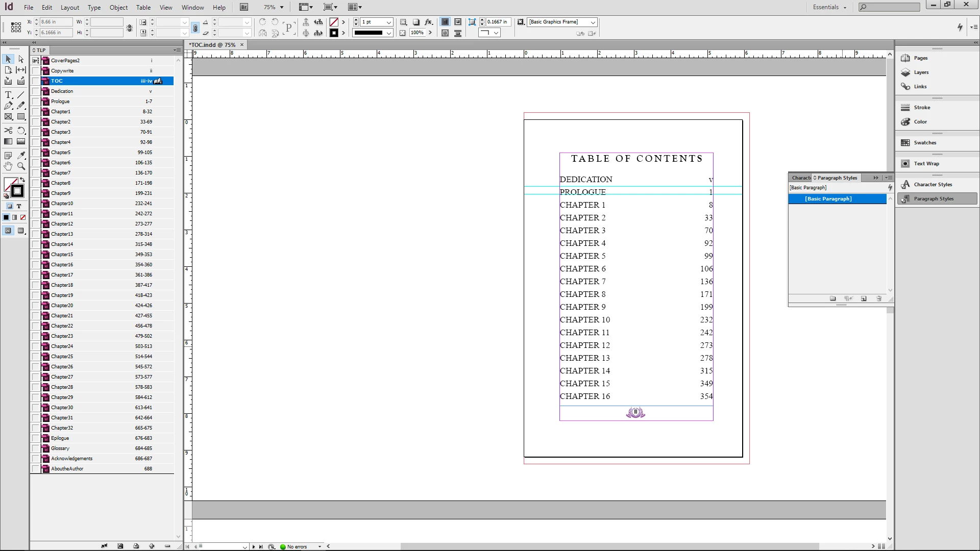Select the Pen tool
980x551 pixels.
coord(8,106)
